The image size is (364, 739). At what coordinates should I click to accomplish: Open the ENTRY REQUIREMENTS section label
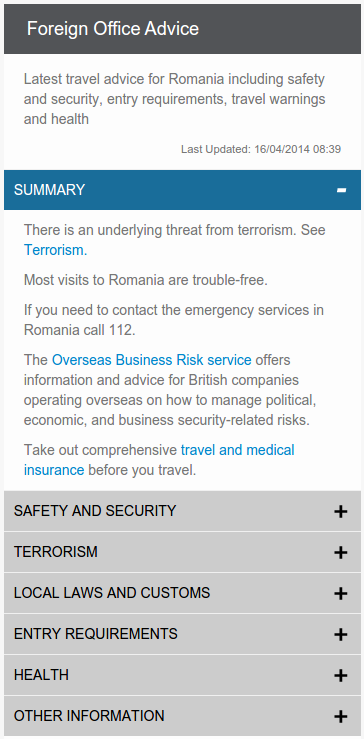pos(96,634)
